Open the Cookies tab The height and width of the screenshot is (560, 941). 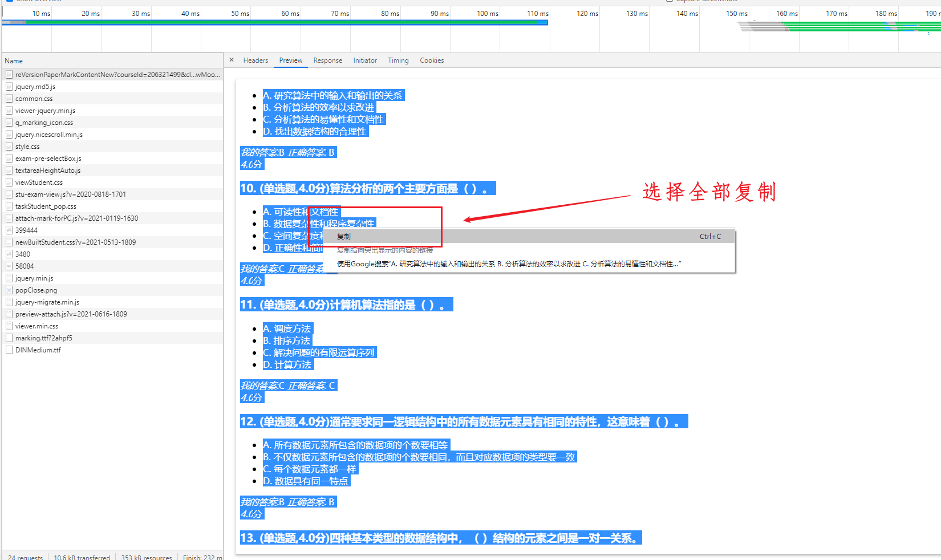pyautogui.click(x=432, y=60)
